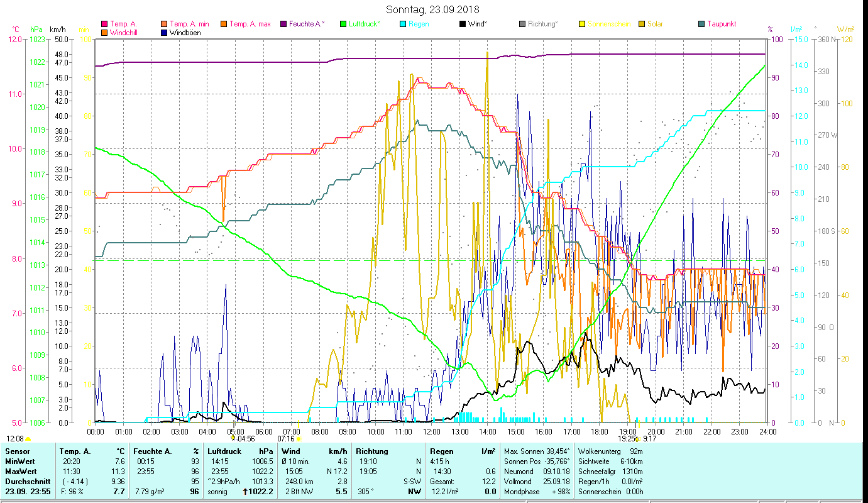Click the Schneefallgr value 1310m

click(634, 472)
